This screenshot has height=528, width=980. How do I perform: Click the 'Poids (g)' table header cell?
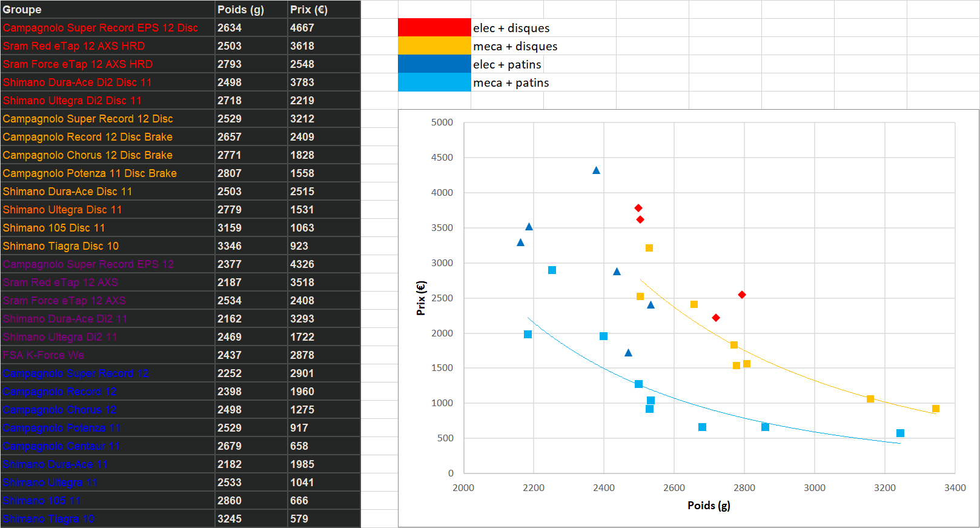click(x=251, y=10)
